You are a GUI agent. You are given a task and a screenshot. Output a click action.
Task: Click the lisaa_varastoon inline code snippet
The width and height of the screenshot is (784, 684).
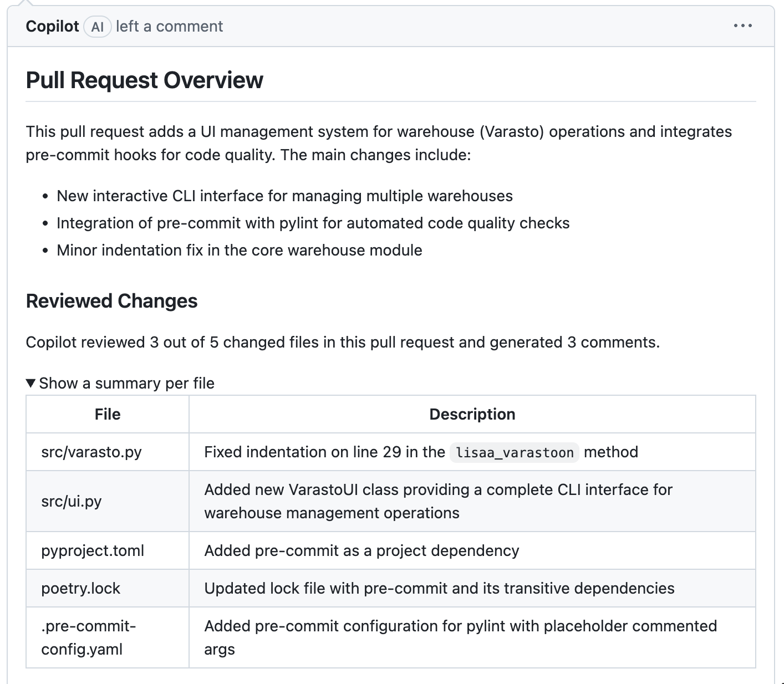click(514, 452)
